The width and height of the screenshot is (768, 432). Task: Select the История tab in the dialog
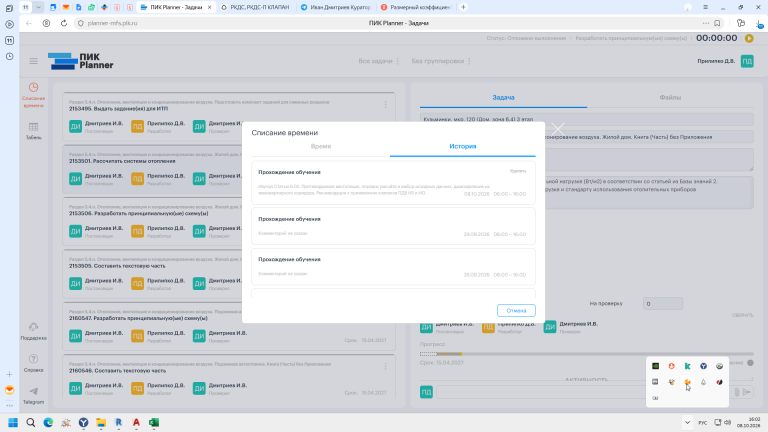[x=462, y=146]
